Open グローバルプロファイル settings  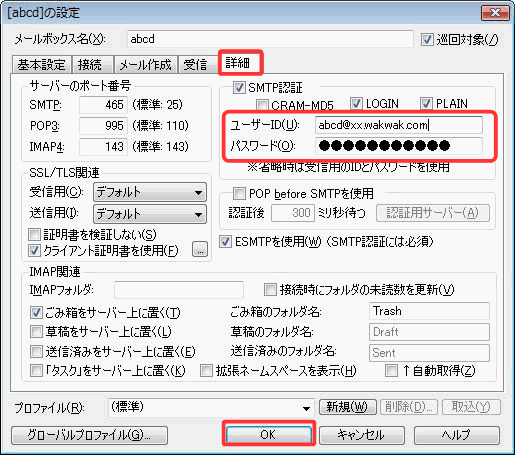[x=89, y=435]
